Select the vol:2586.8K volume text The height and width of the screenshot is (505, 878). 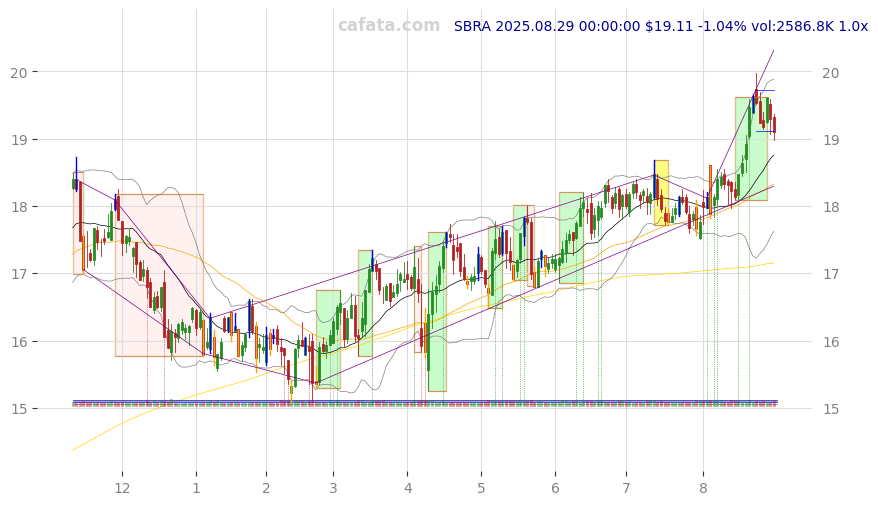click(x=792, y=26)
